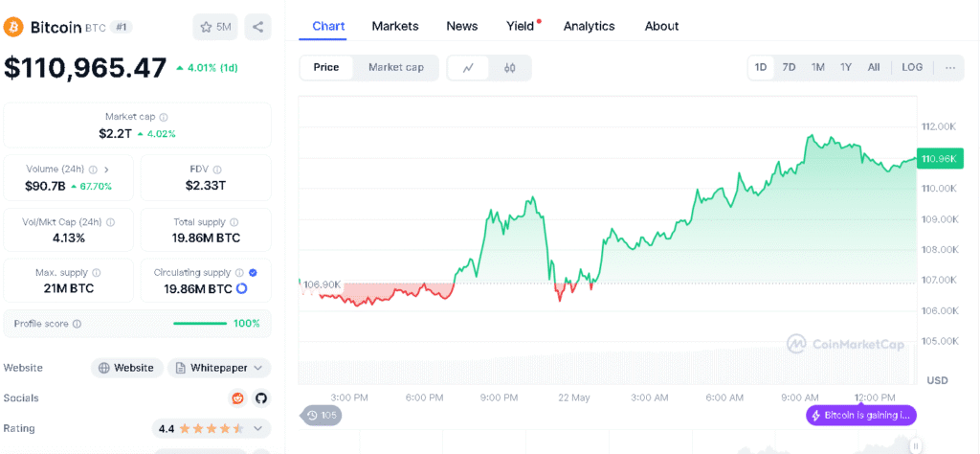Click the 21M BTC max supply value
The width and height of the screenshot is (980, 454).
(69, 289)
